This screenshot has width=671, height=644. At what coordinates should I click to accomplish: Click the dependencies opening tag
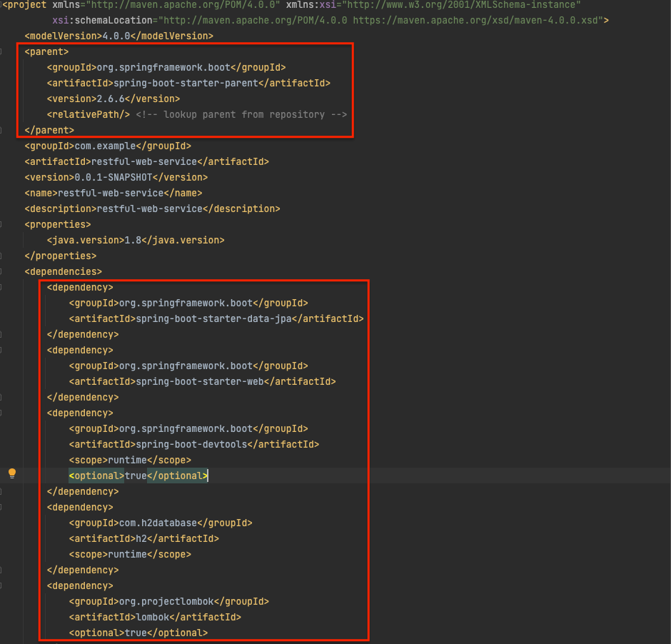pos(62,271)
